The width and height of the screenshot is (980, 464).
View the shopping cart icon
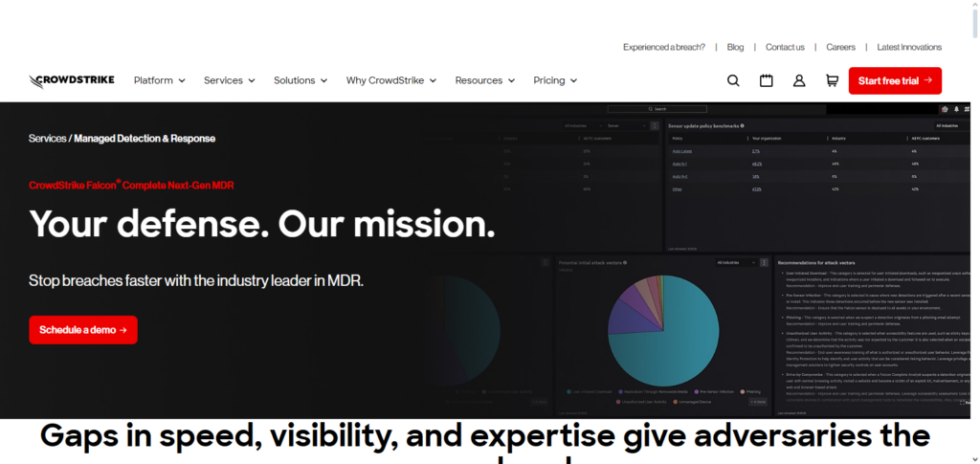(832, 81)
